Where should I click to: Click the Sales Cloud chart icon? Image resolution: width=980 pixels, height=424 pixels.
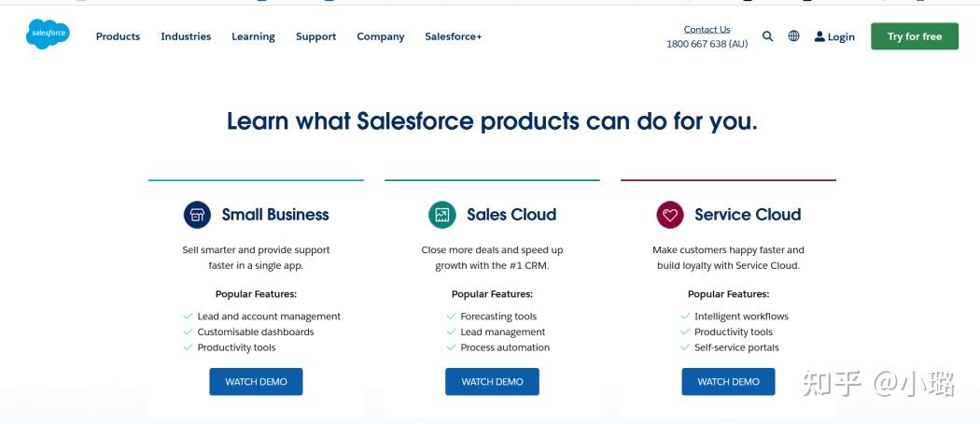441,215
